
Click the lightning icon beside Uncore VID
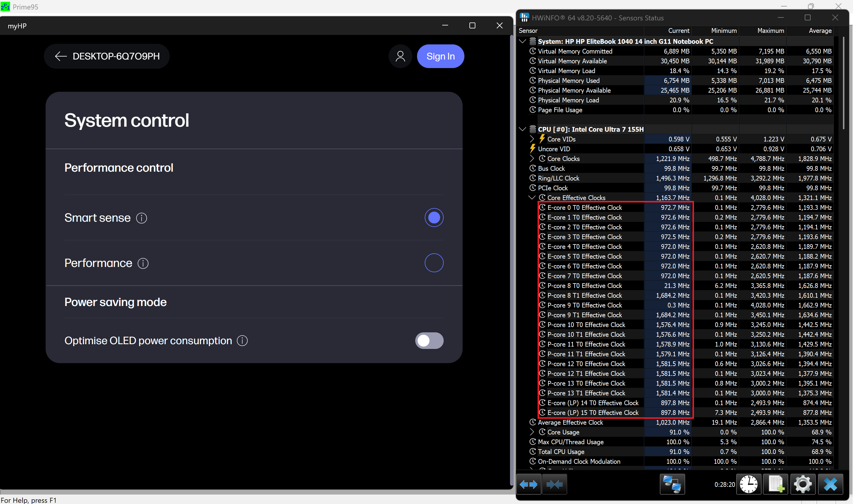533,149
